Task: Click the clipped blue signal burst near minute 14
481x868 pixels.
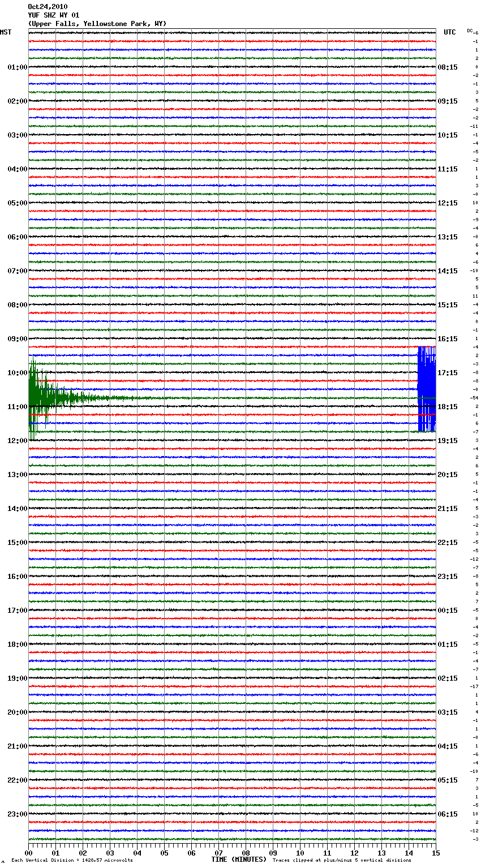Action: click(427, 389)
